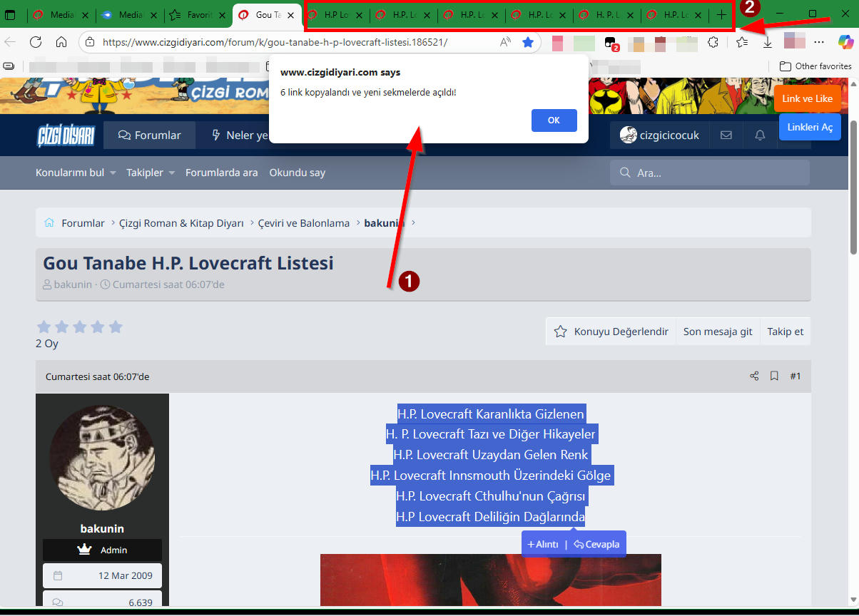This screenshot has width=859, height=616.
Task: Open H.P. Lovecraft Uzaydan Gelen Renk link
Action: click(x=490, y=455)
